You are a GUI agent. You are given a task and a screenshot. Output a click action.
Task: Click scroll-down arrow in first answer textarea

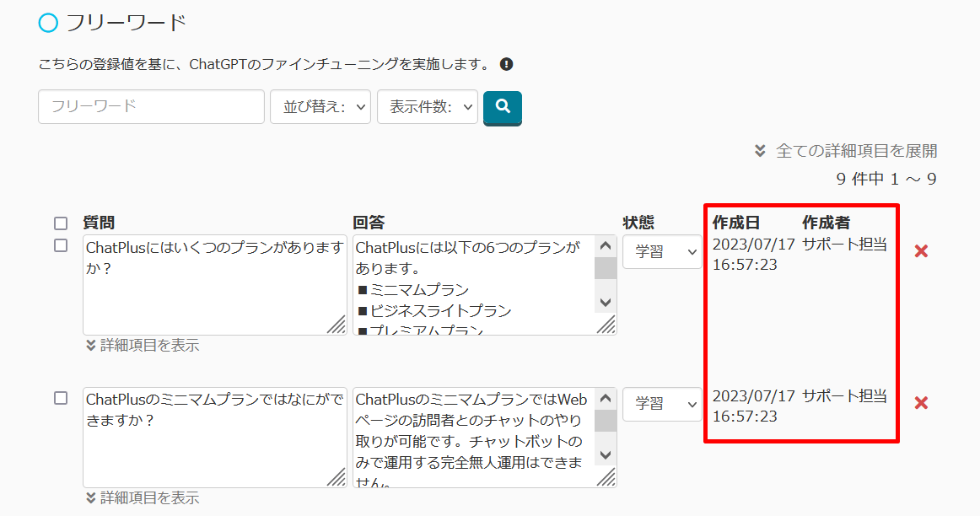tap(605, 303)
